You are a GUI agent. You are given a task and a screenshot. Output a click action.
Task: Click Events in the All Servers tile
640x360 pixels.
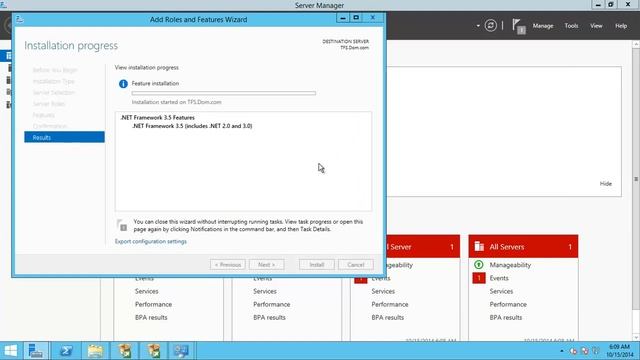tap(499, 278)
